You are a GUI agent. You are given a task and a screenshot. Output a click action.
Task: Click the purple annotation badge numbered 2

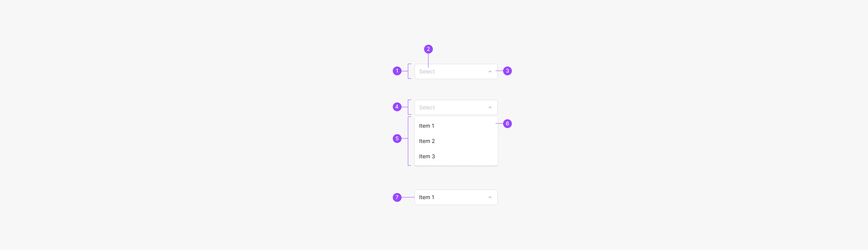pos(428,49)
